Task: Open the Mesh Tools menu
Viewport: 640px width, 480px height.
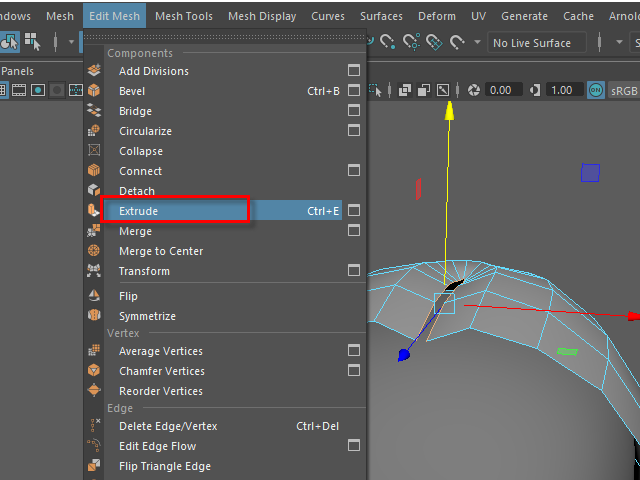Action: coord(183,16)
